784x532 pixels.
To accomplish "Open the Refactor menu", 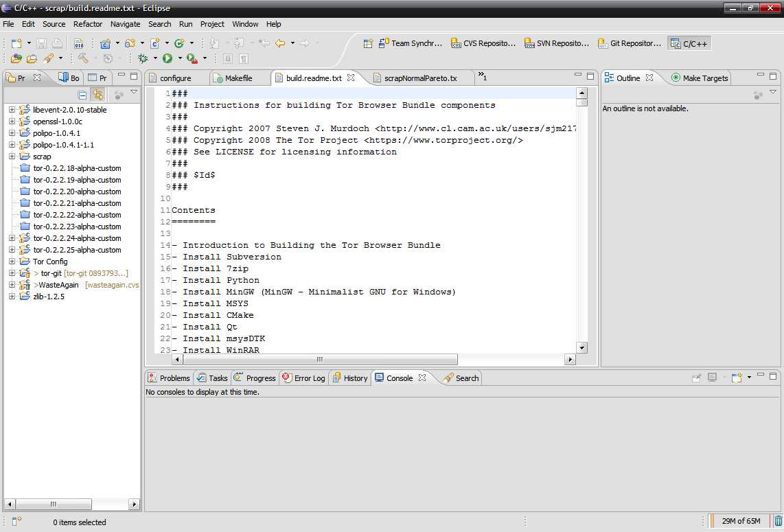I will point(88,24).
